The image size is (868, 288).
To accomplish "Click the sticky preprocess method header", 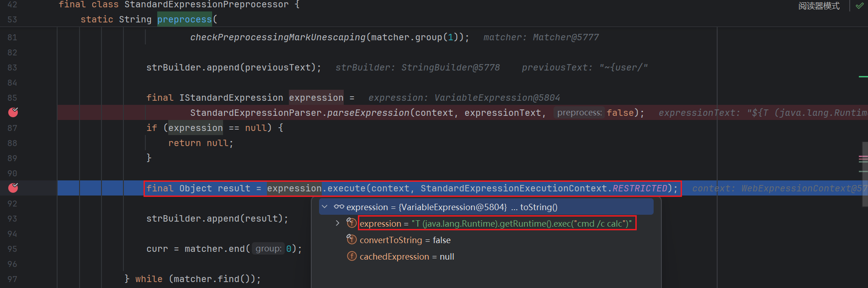I will (x=184, y=19).
